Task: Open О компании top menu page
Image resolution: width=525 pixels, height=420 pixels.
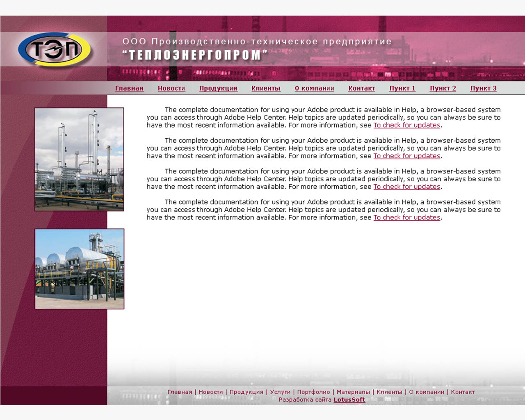Action: point(314,88)
